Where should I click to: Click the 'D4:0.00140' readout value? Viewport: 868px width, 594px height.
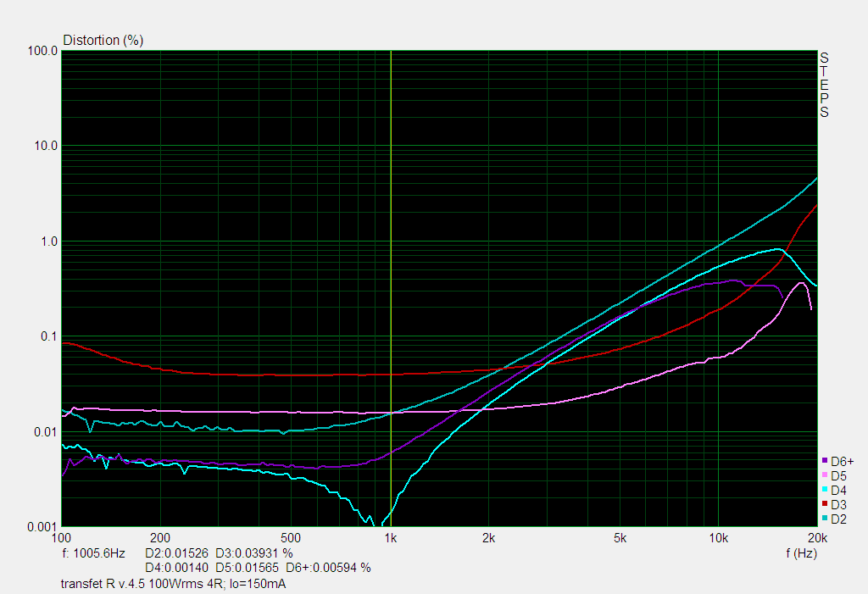pyautogui.click(x=176, y=568)
